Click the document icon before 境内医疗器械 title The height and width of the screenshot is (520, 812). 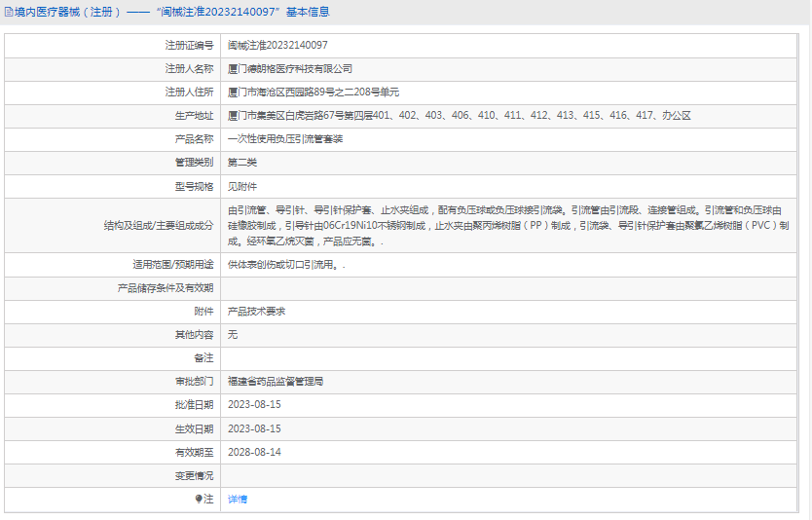[x=9, y=12]
